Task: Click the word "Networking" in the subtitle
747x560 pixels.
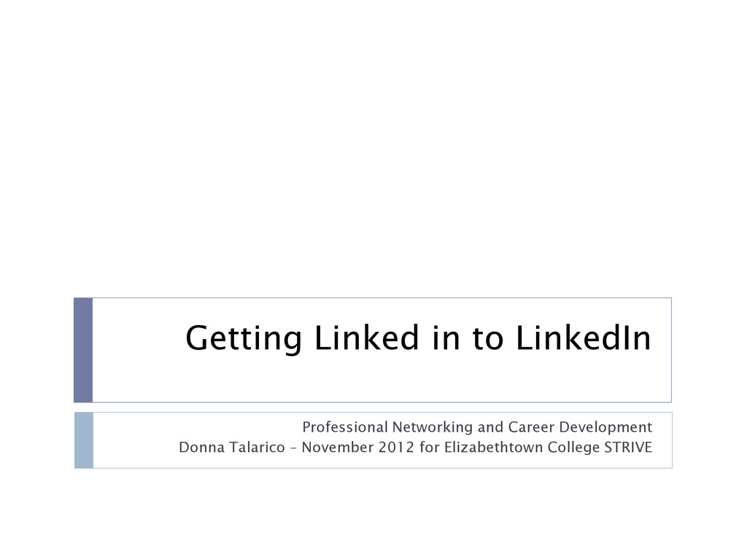Action: pos(433,427)
